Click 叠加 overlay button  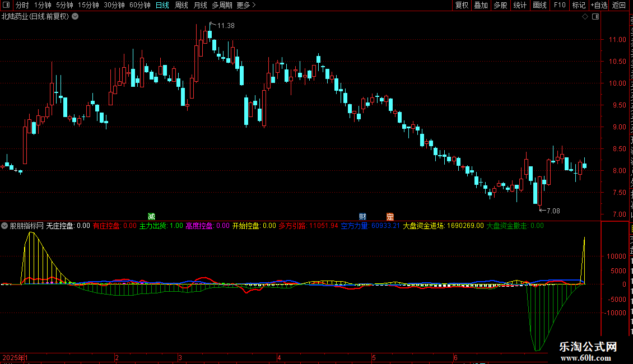[481, 5]
